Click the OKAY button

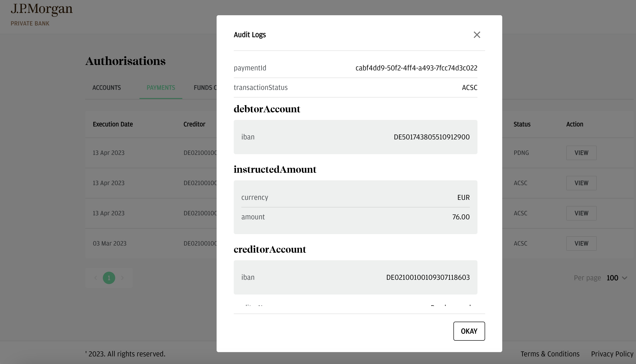pyautogui.click(x=469, y=331)
